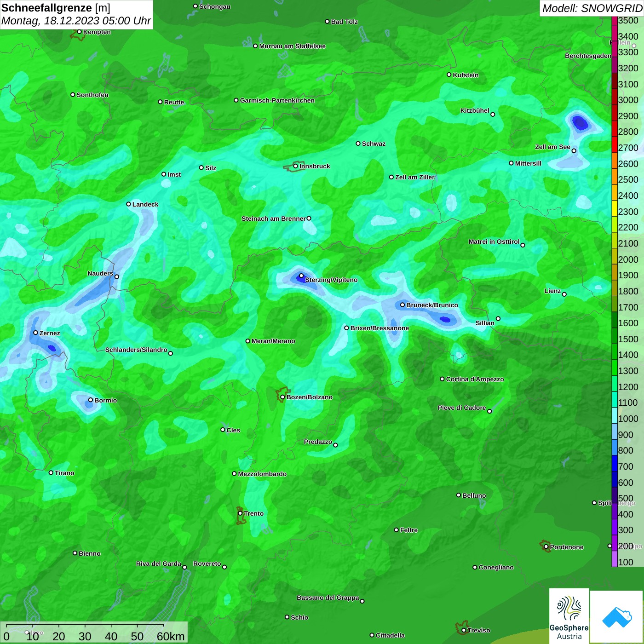Image resolution: width=644 pixels, height=644 pixels.
Task: Click the 'Berchtesgaden' label
Action: pyautogui.click(x=588, y=56)
